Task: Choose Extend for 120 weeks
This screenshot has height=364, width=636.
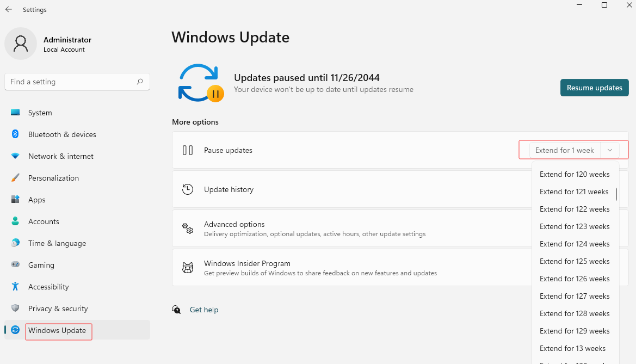Action: click(x=575, y=174)
